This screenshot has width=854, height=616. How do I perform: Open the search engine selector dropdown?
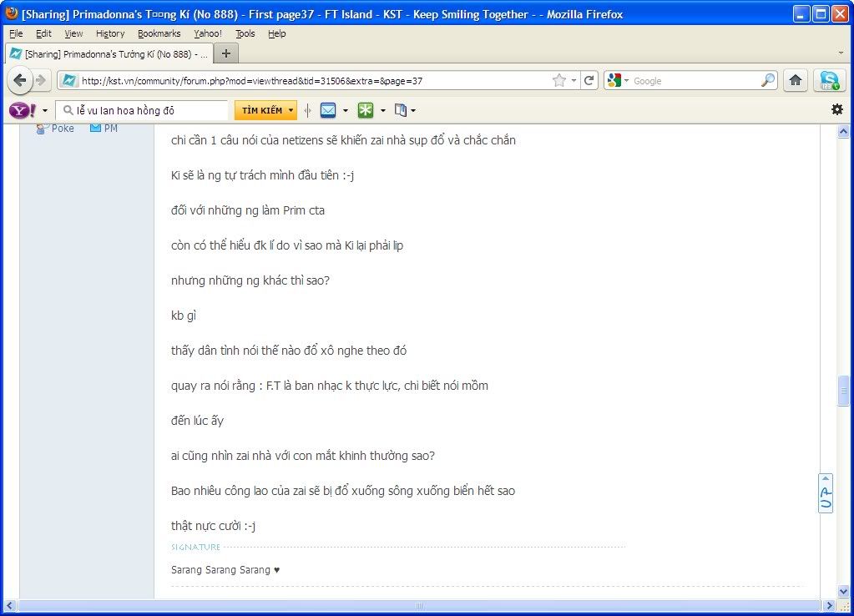pyautogui.click(x=626, y=81)
